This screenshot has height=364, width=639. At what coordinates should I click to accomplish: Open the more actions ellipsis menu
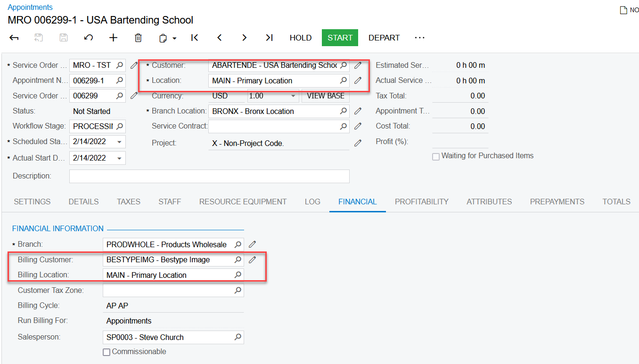[420, 38]
